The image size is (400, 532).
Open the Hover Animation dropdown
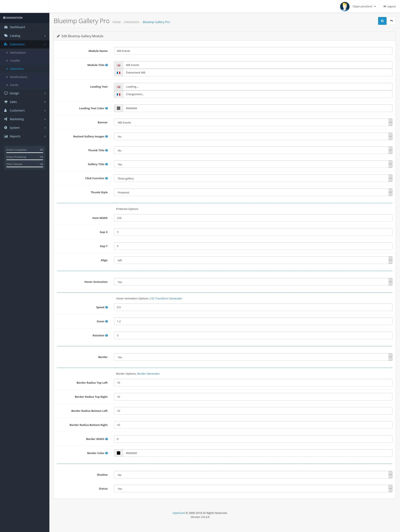(253, 282)
